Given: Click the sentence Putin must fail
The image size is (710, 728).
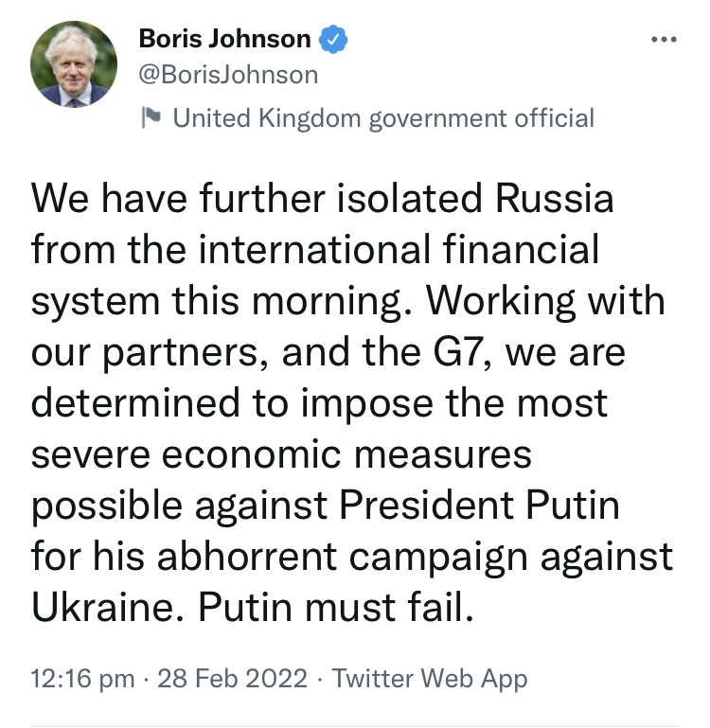Looking at the screenshot, I should point(335,608).
